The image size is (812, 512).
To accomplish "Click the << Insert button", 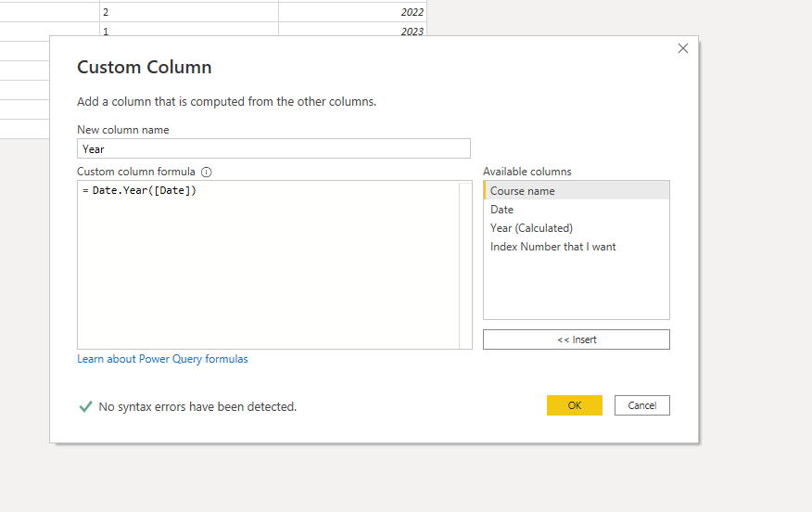I will 576,339.
